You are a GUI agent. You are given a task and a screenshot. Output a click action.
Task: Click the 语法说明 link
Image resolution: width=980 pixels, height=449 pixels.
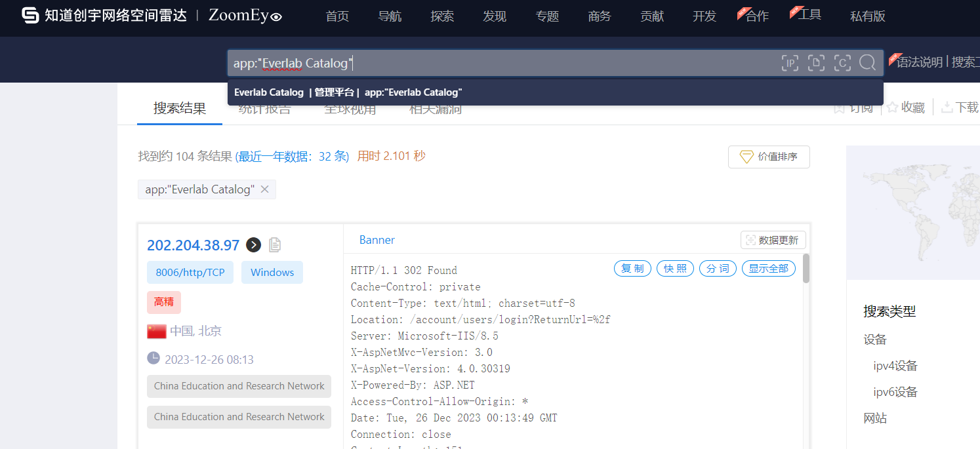tap(920, 62)
